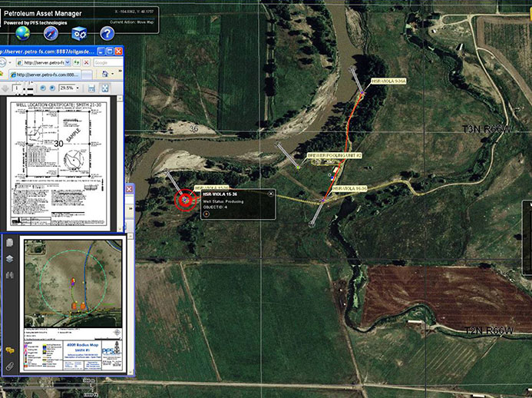Click the HSR-VIOLA 16-36 well label
This screenshot has height=398, width=532.
pos(350,188)
